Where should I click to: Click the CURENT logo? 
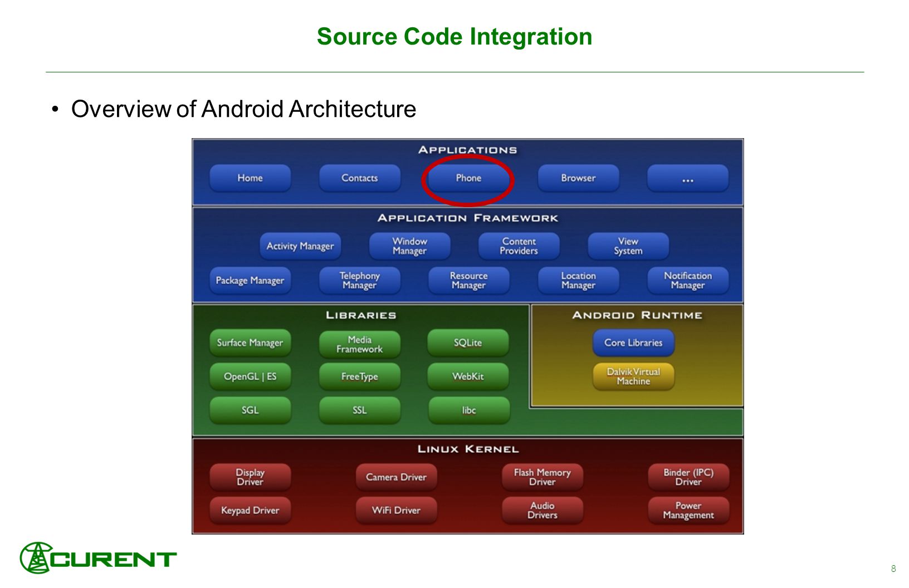[98, 558]
